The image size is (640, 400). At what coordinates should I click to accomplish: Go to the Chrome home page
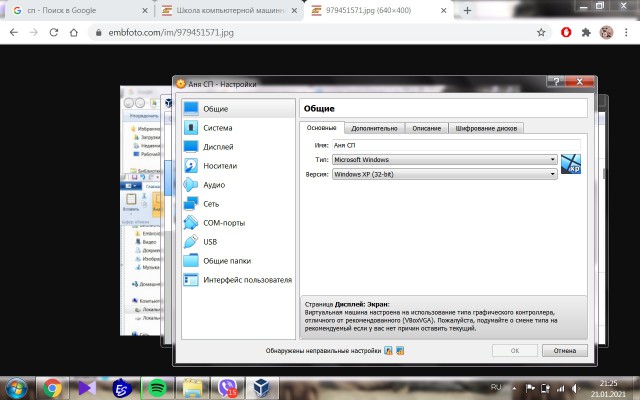pos(74,33)
